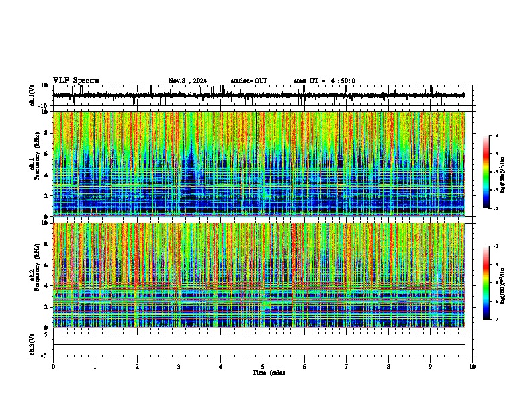Click the time axis tick label "9"
Screen dimensions: 532x411
[430, 367]
